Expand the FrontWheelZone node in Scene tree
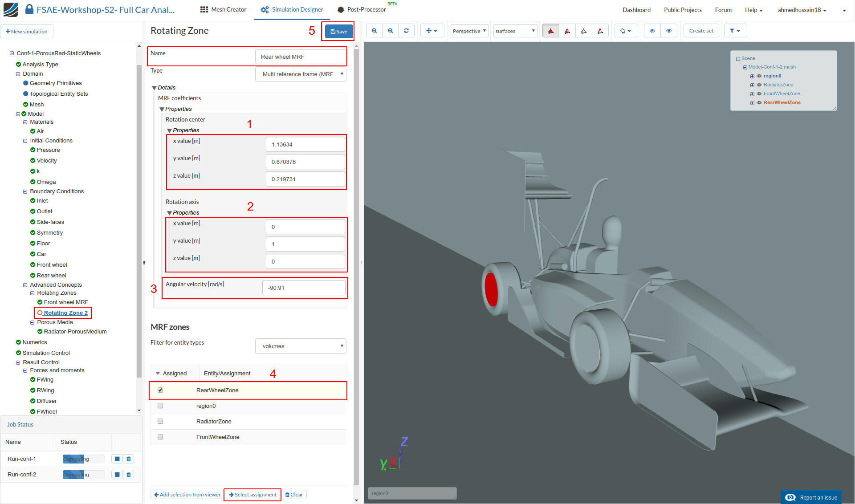 pos(753,93)
